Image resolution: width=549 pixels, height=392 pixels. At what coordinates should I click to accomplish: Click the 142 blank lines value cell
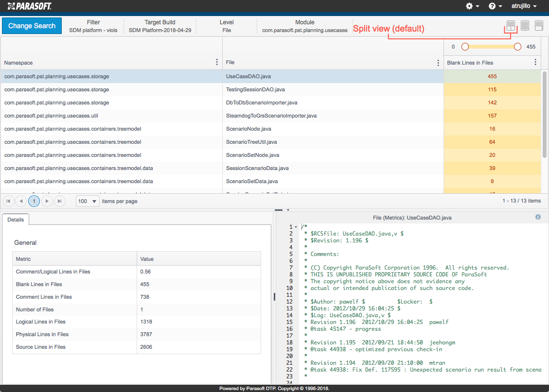(x=492, y=102)
